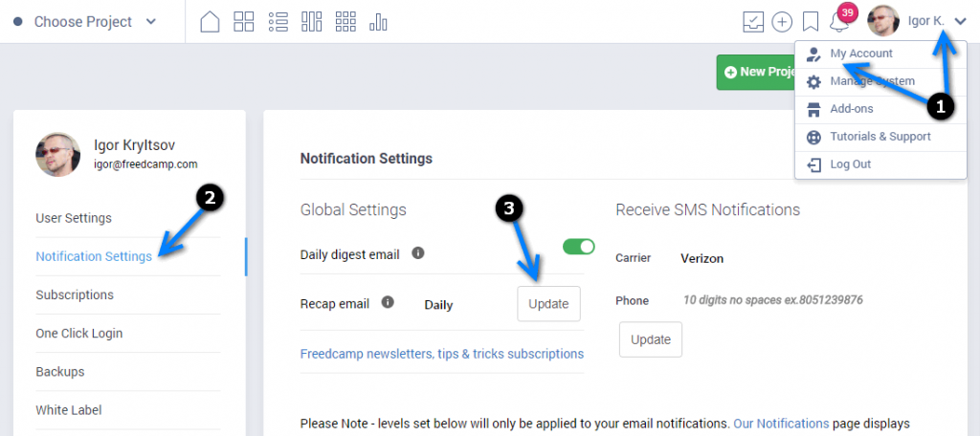Click the New Project green button
Image resolution: width=980 pixels, height=436 pixels.
pyautogui.click(x=756, y=72)
